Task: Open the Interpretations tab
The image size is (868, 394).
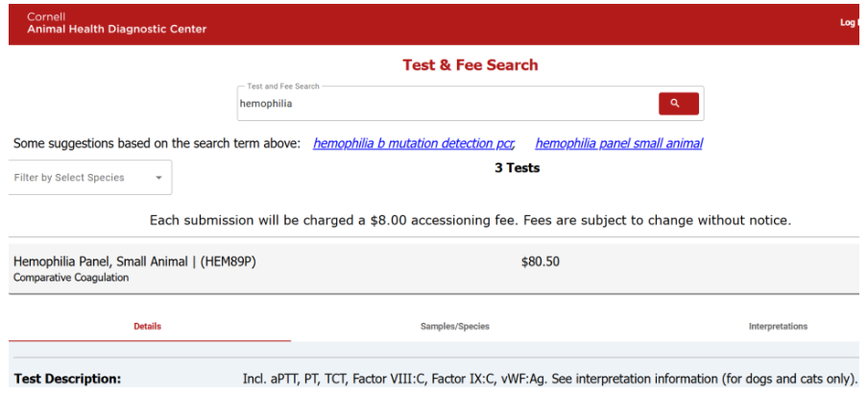Action: pos(778,327)
